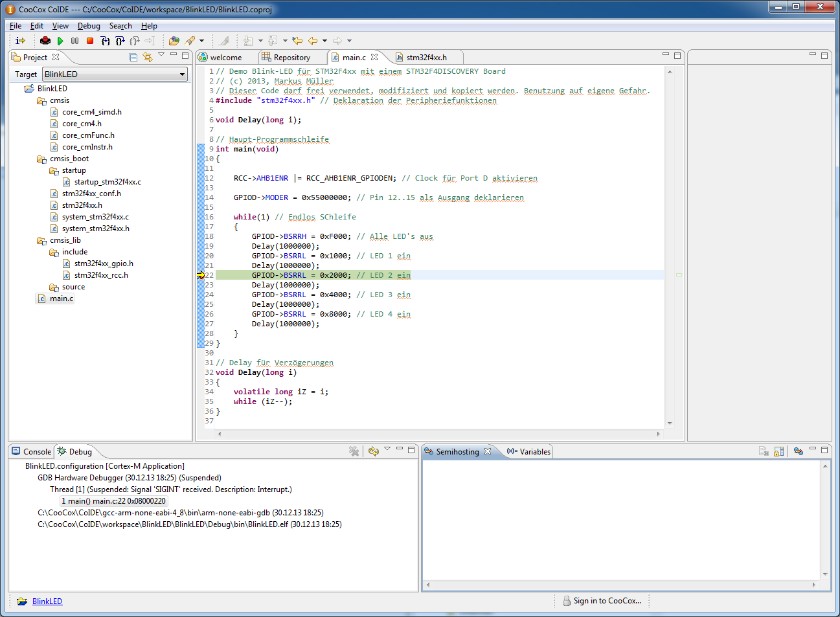Select core_cmFunc.h in project tree

(x=88, y=135)
